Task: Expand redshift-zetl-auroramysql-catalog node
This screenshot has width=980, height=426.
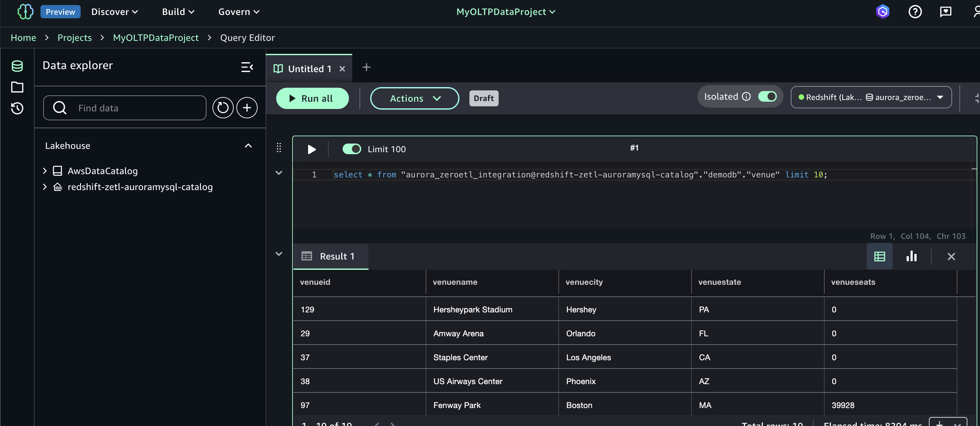Action: pyautogui.click(x=45, y=187)
